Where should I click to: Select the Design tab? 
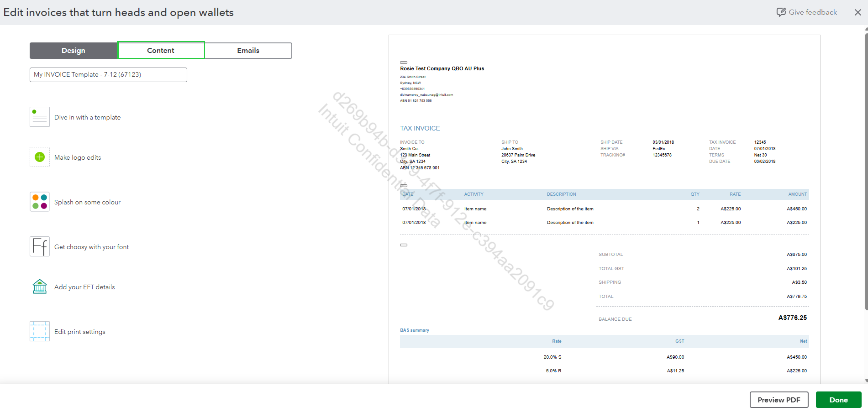tap(73, 51)
